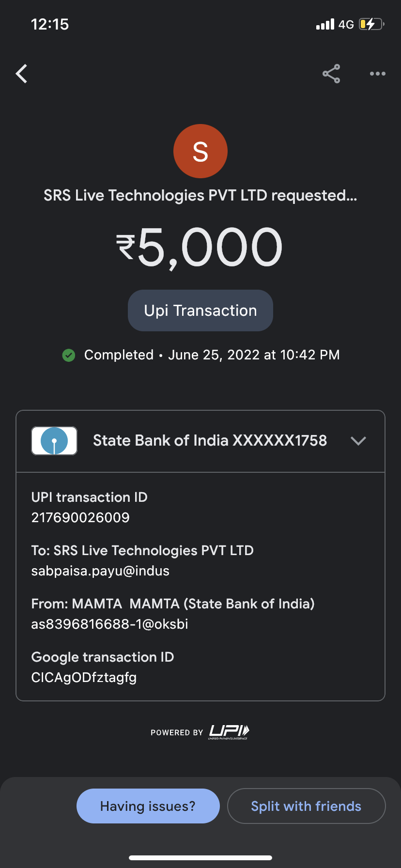Tap the battery charging status icon

pos(371,24)
